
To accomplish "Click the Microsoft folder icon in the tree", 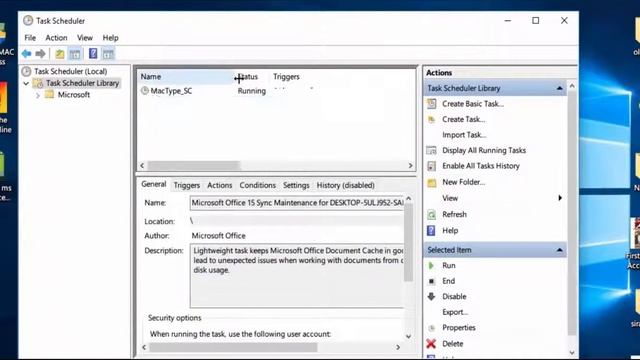I will point(49,94).
